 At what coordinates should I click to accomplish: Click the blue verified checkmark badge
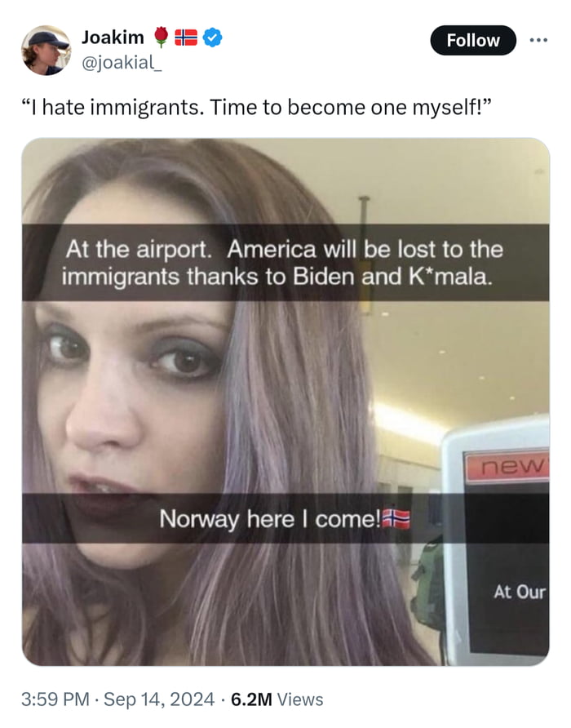213,38
